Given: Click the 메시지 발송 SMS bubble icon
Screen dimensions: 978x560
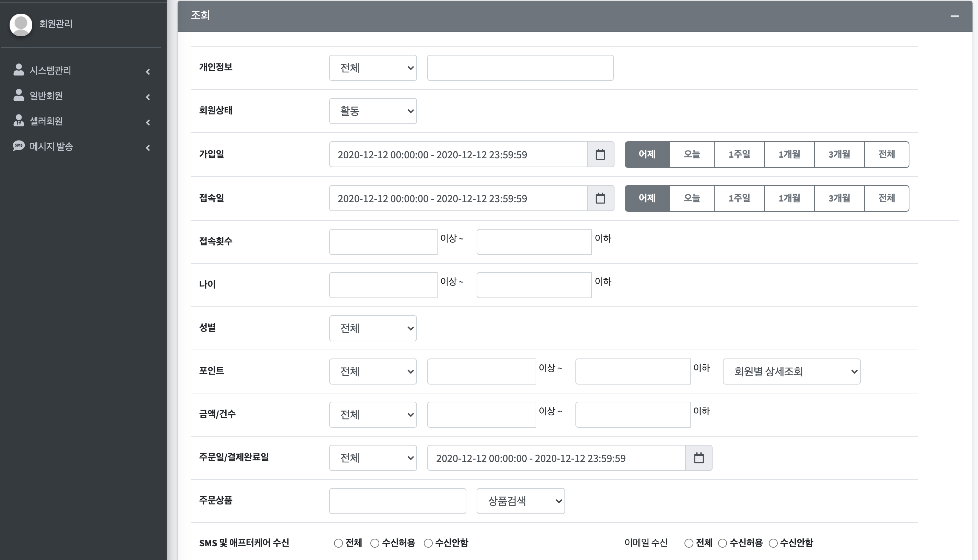Looking at the screenshot, I should [x=19, y=146].
